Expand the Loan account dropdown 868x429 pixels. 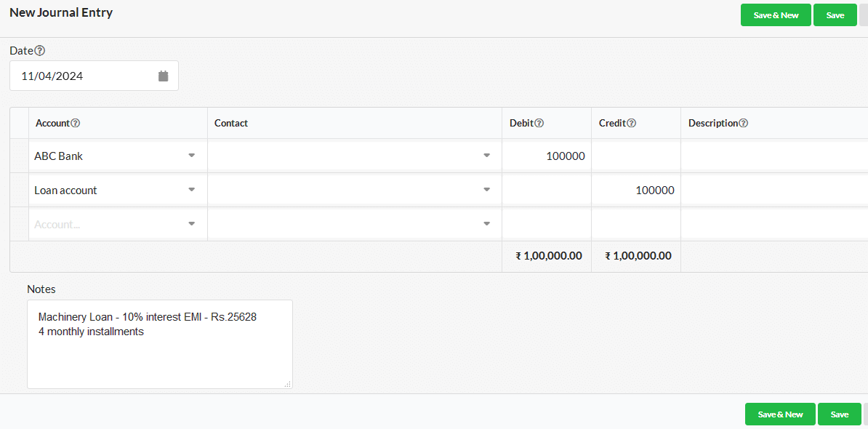point(191,190)
